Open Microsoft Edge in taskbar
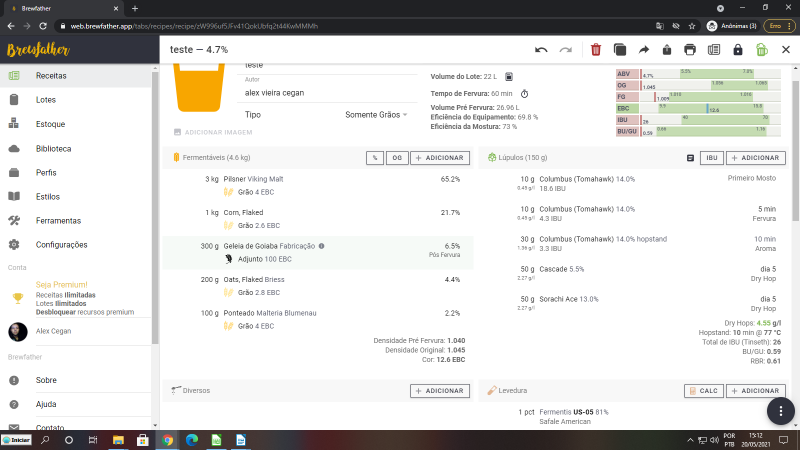 [192, 440]
